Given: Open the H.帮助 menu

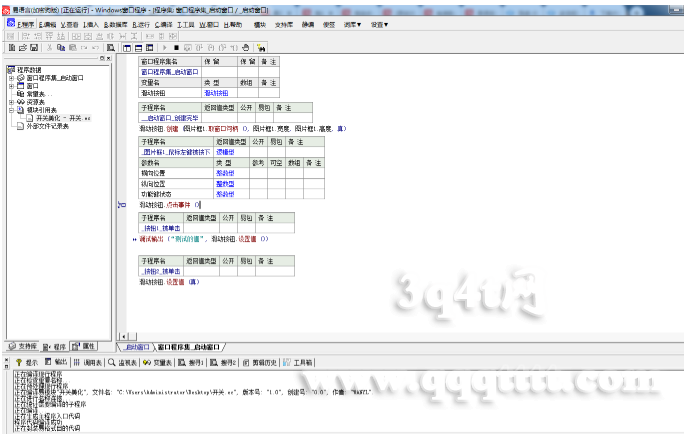Looking at the screenshot, I should click(x=233, y=25).
